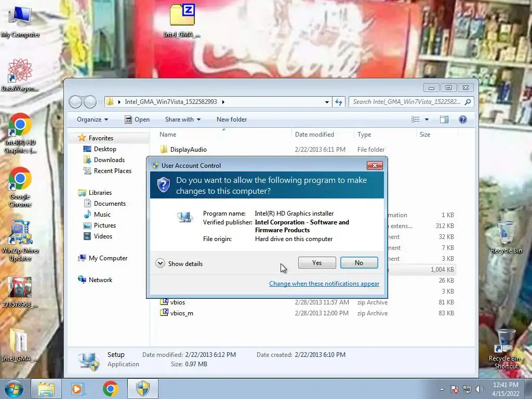Open Videos library in navigation pane
This screenshot has width=532, height=399.
[x=103, y=236]
